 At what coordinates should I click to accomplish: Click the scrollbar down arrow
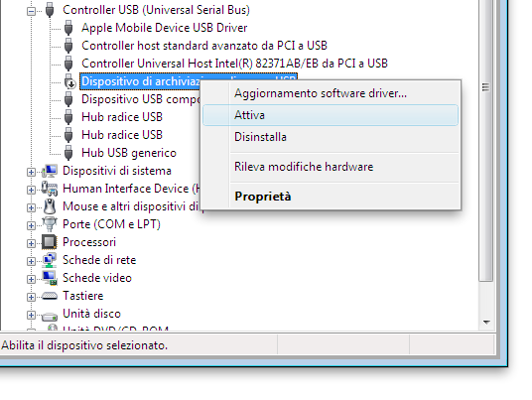(x=486, y=322)
